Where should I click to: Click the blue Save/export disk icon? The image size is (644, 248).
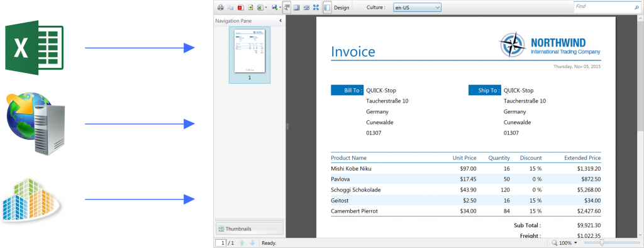pyautogui.click(x=274, y=8)
